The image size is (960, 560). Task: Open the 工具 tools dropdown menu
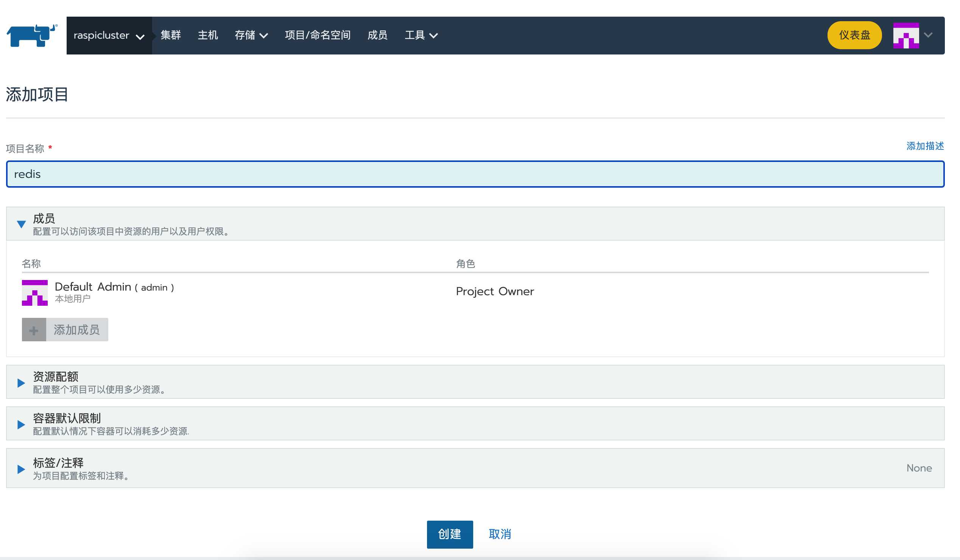[421, 36]
